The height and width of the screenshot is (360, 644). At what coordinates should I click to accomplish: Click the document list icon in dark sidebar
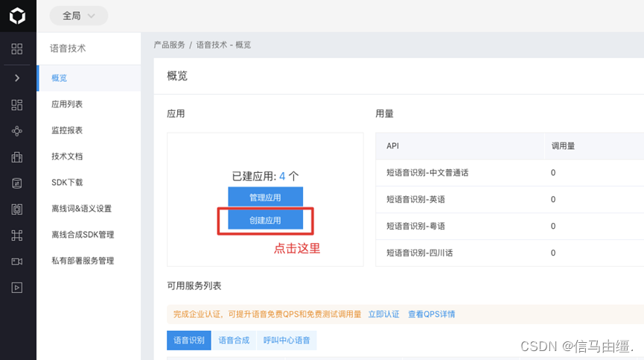(x=17, y=183)
